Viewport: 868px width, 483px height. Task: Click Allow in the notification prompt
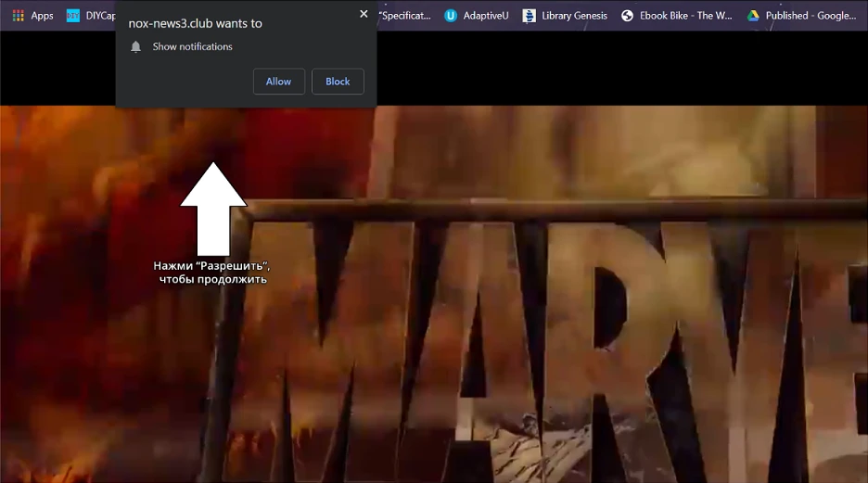coord(279,82)
